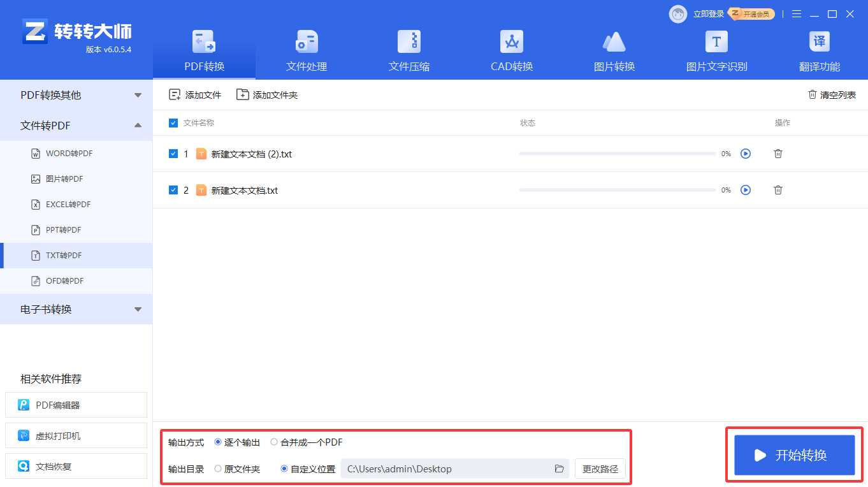The height and width of the screenshot is (487, 868).
Task: Click the 添加文件 icon
Action: pos(175,95)
